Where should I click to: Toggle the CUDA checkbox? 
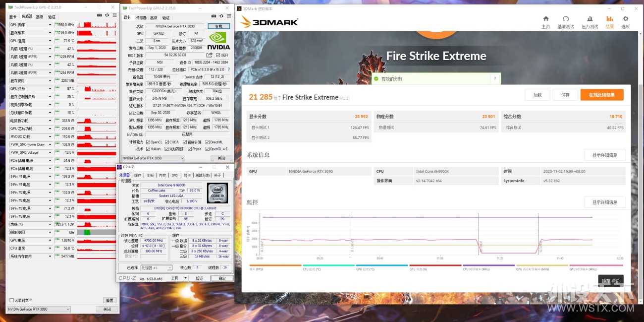click(x=167, y=142)
